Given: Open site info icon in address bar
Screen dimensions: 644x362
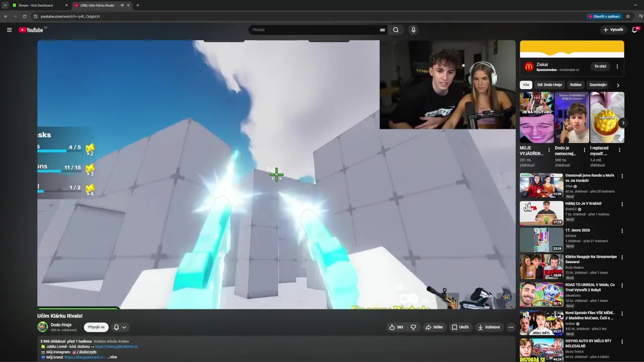Looking at the screenshot, I should click(35, 16).
